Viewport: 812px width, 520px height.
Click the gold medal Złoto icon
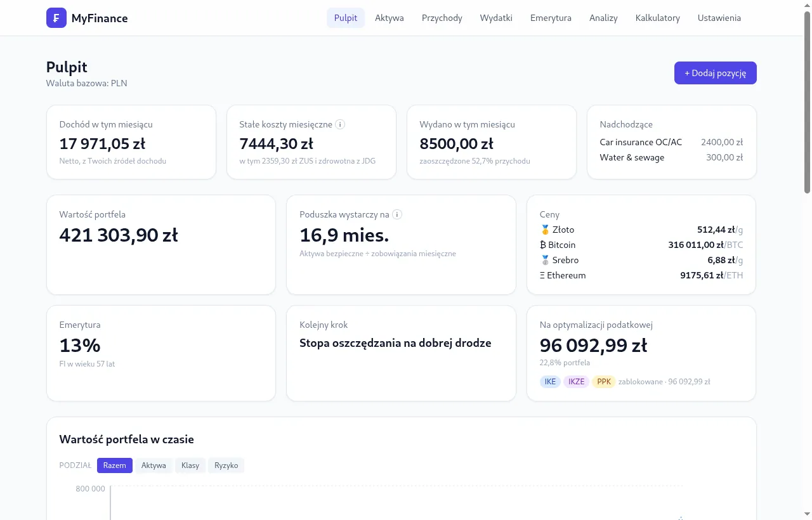[545, 230]
